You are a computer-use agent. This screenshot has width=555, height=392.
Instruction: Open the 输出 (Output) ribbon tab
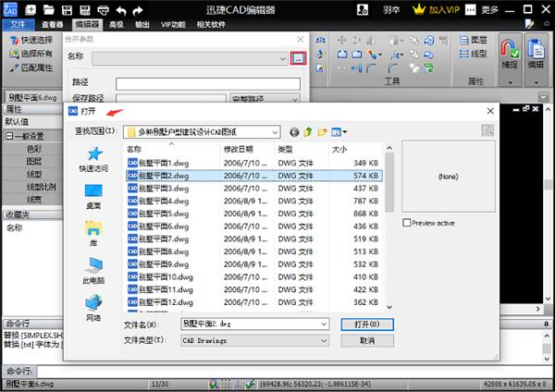[x=144, y=25]
